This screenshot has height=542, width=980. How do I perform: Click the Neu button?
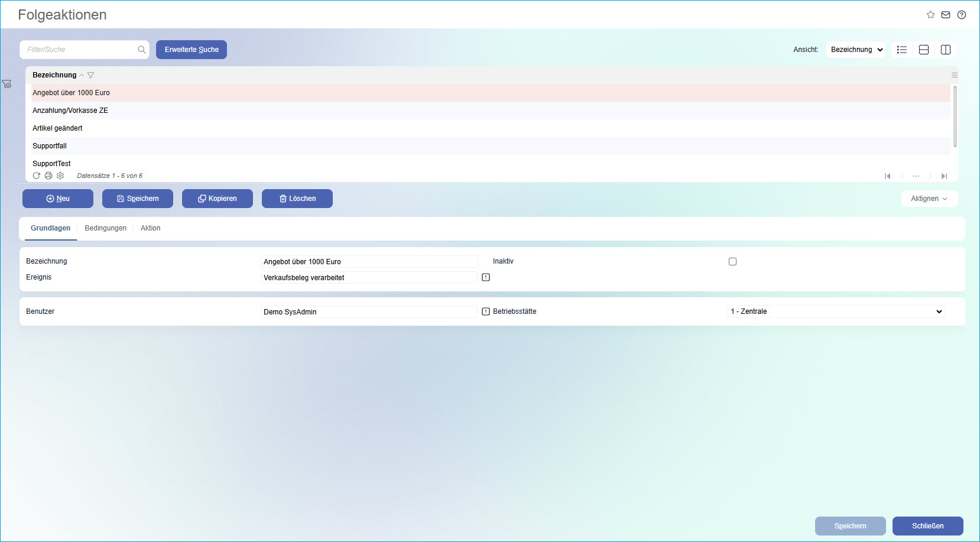[x=58, y=199]
